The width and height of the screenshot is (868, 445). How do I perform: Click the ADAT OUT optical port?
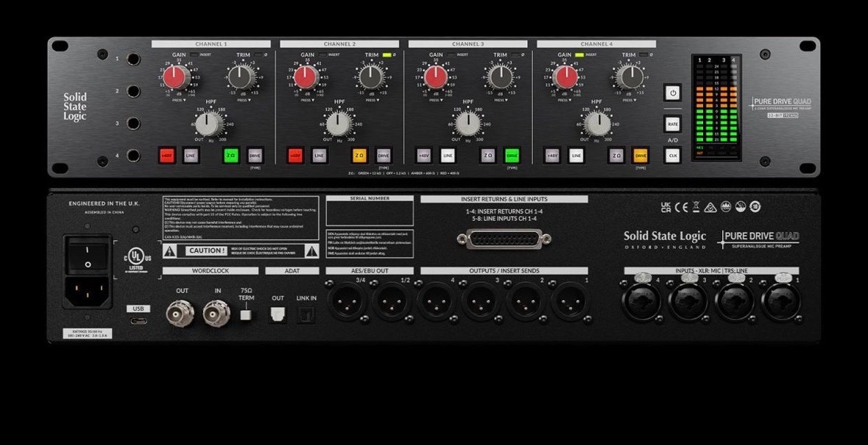point(278,315)
